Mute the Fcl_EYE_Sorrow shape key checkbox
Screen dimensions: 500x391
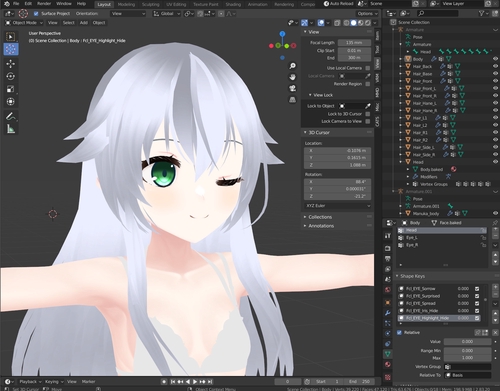(477, 289)
